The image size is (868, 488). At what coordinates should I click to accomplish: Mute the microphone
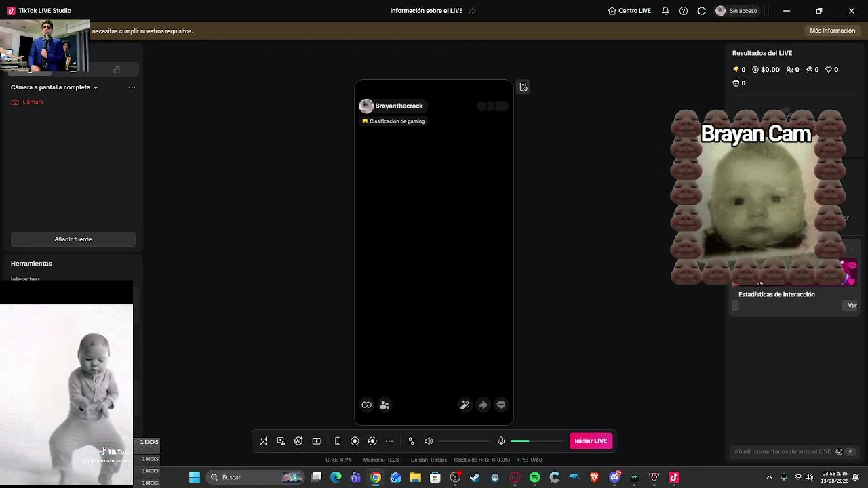point(501,441)
